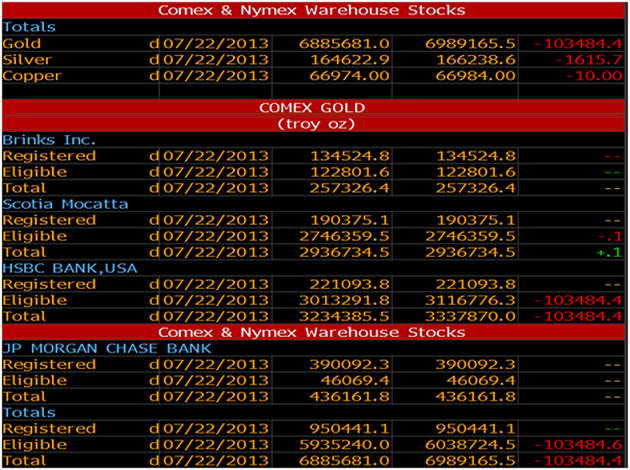This screenshot has width=630, height=470.
Task: Open the HSBC BANK,USA section heading
Action: [x=70, y=268]
